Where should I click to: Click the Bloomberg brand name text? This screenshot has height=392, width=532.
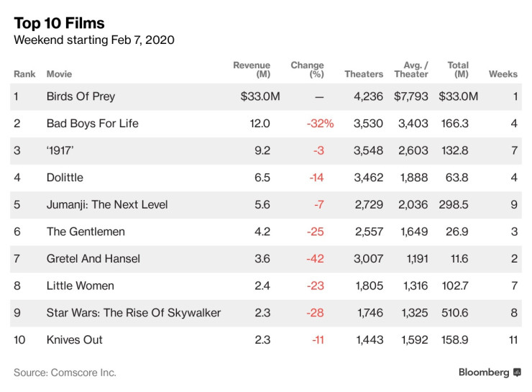[485, 373]
